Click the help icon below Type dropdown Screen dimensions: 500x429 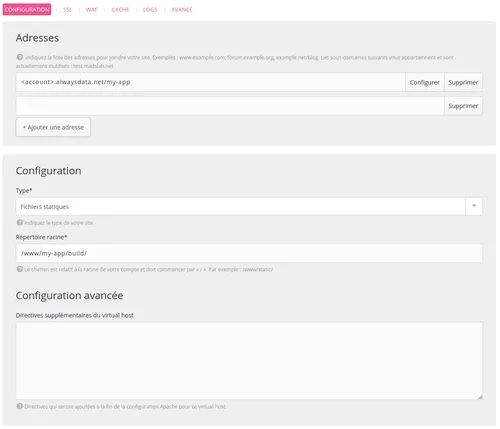(20, 222)
